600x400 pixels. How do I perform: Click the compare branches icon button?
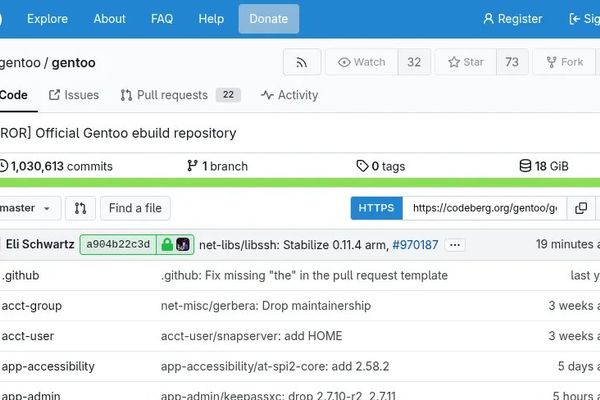pos(80,208)
